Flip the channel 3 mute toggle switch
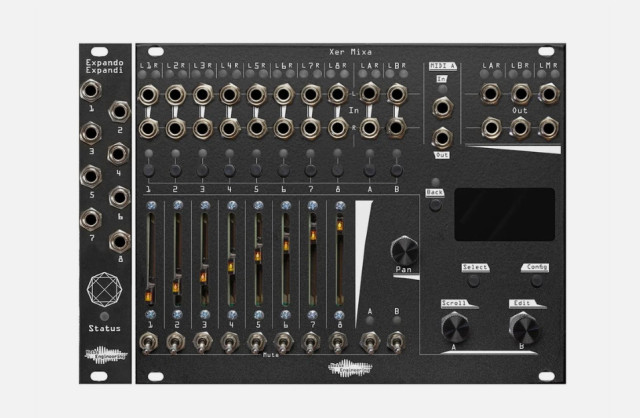This screenshot has width=640, height=418. (202, 343)
